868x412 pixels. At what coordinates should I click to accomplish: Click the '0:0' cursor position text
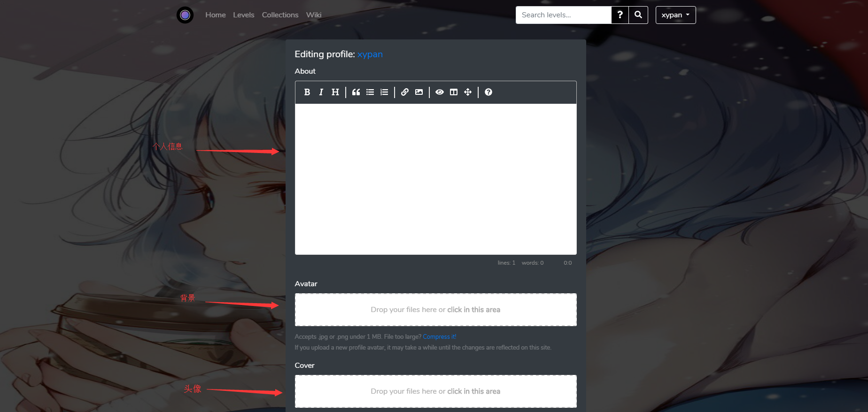(568, 263)
